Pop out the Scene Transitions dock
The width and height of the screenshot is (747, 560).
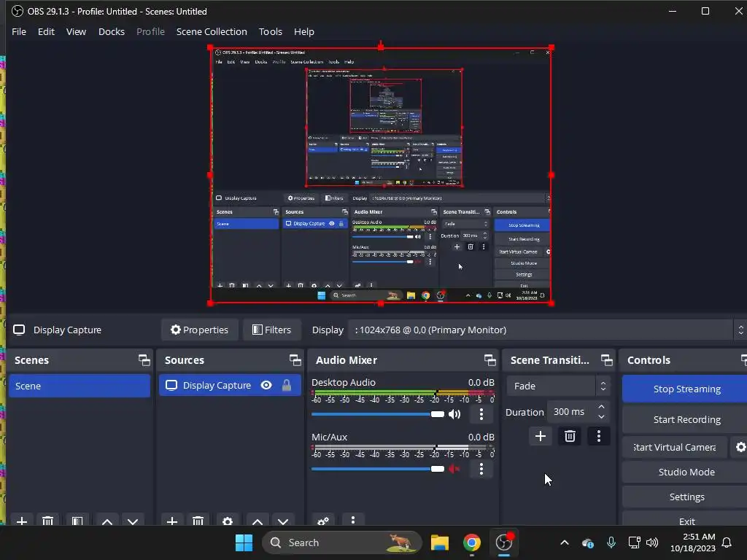coord(606,360)
